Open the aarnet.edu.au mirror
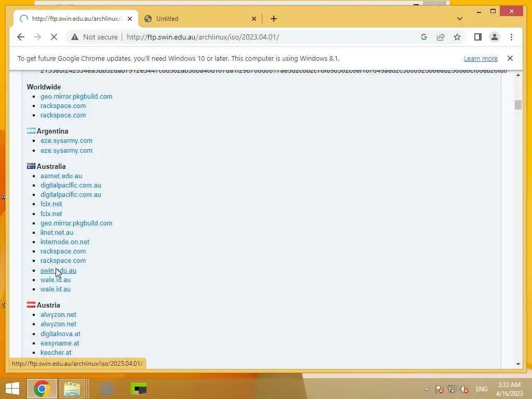This screenshot has height=399, width=532. click(61, 176)
